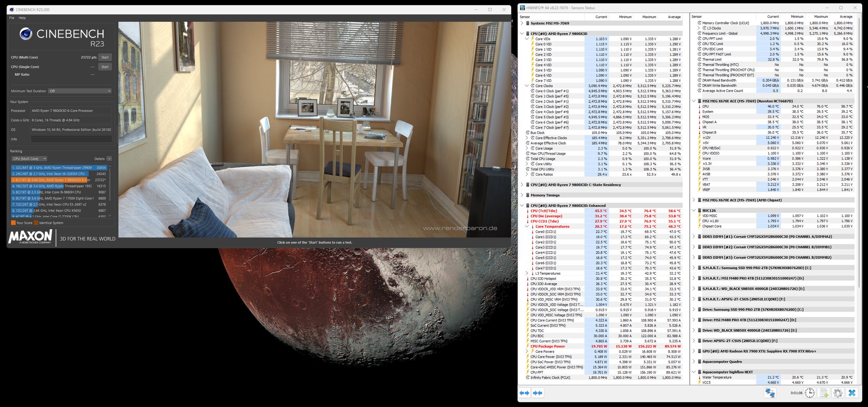The width and height of the screenshot is (868, 407).
Task: Close sensors with the blue X icon
Action: click(852, 393)
